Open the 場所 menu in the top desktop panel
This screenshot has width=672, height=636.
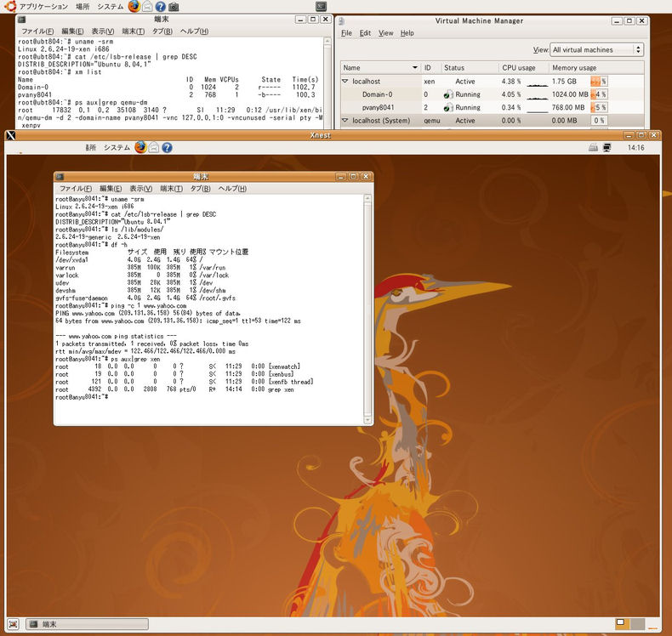(x=83, y=7)
